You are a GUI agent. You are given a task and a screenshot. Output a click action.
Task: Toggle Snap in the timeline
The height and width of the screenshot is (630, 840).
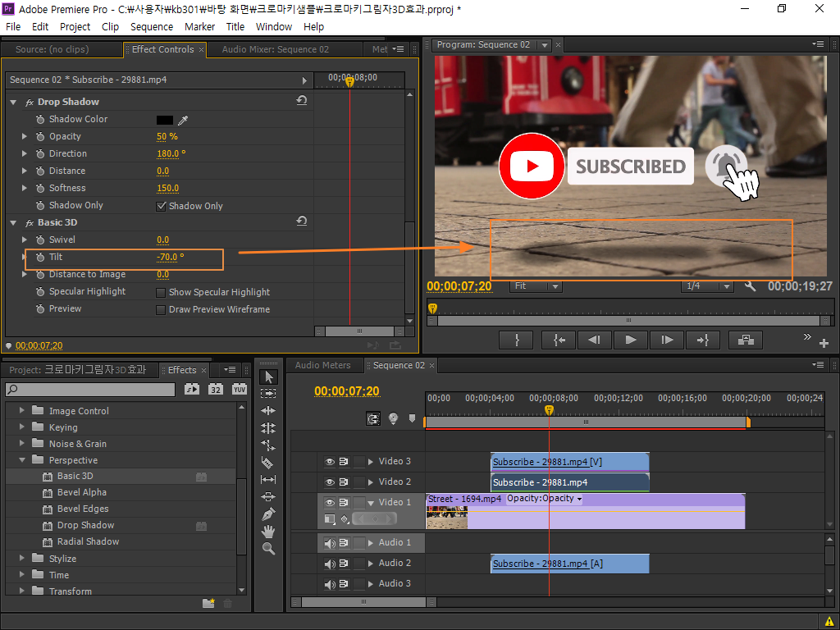373,418
